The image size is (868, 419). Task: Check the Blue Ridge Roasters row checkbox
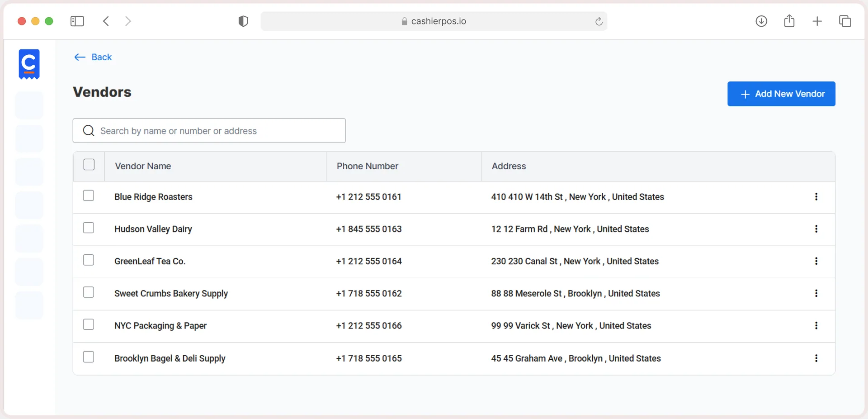tap(89, 195)
